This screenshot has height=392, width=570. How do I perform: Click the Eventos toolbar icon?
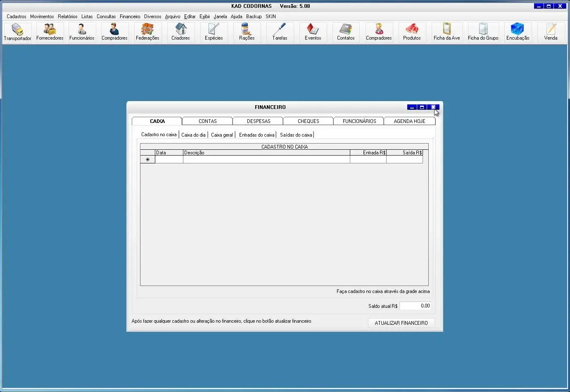pyautogui.click(x=313, y=32)
